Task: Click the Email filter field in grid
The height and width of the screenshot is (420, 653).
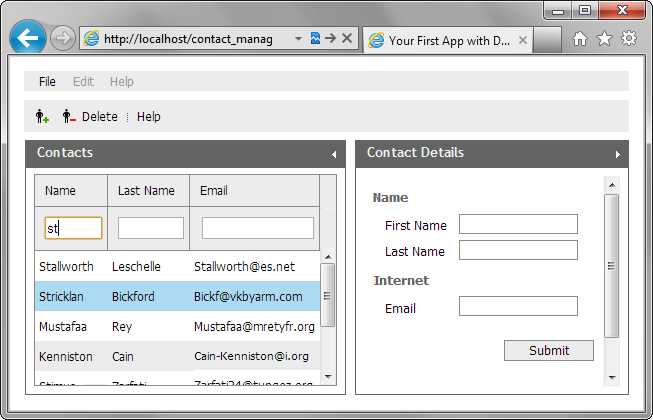Action: pyautogui.click(x=257, y=228)
